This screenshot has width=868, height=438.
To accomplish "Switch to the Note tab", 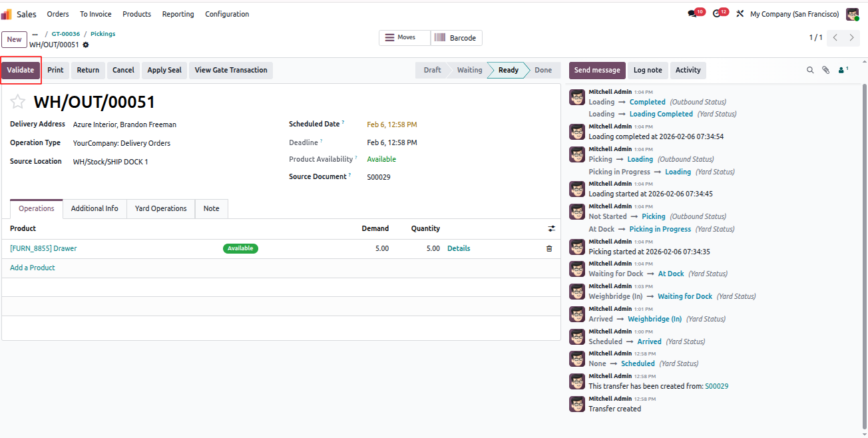I will pyautogui.click(x=212, y=208).
